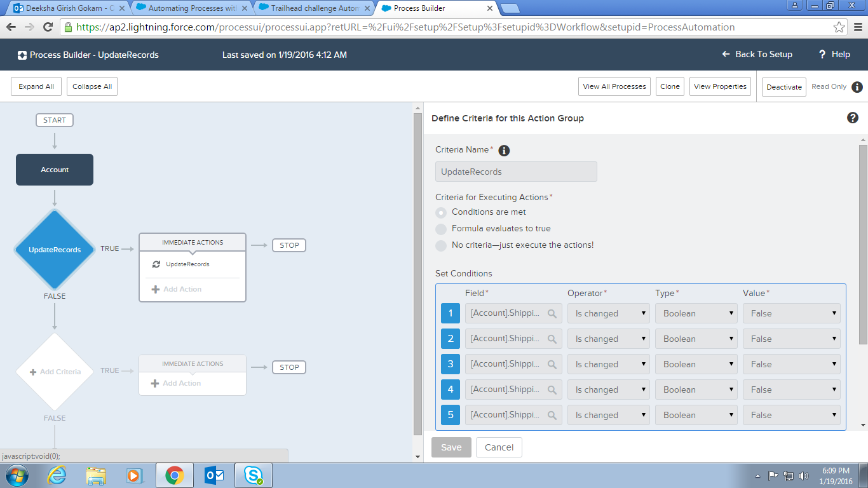
Task: Open Operator dropdown on condition row 1
Action: 609,313
